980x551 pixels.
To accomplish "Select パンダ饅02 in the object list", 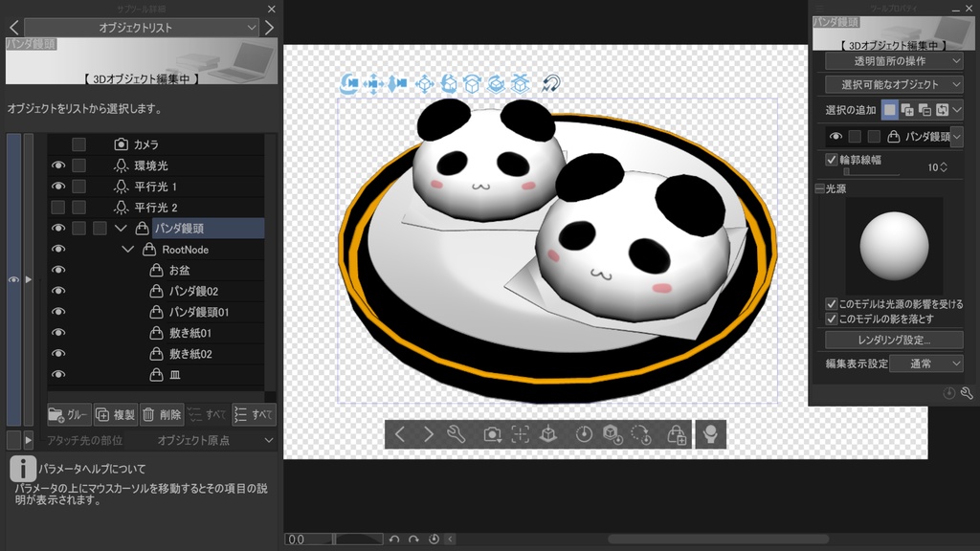I will 193,291.
